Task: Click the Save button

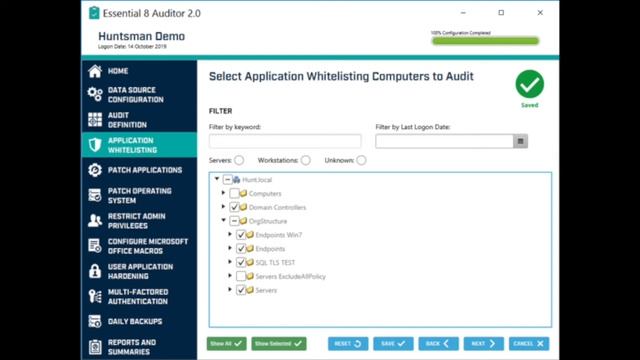Action: tap(393, 344)
